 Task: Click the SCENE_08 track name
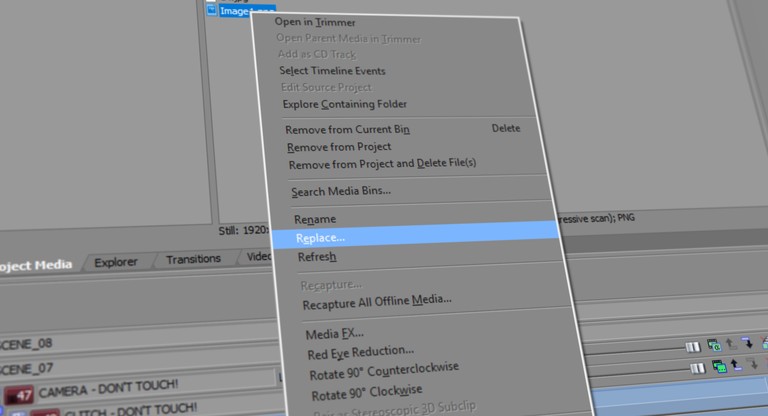[x=26, y=344]
